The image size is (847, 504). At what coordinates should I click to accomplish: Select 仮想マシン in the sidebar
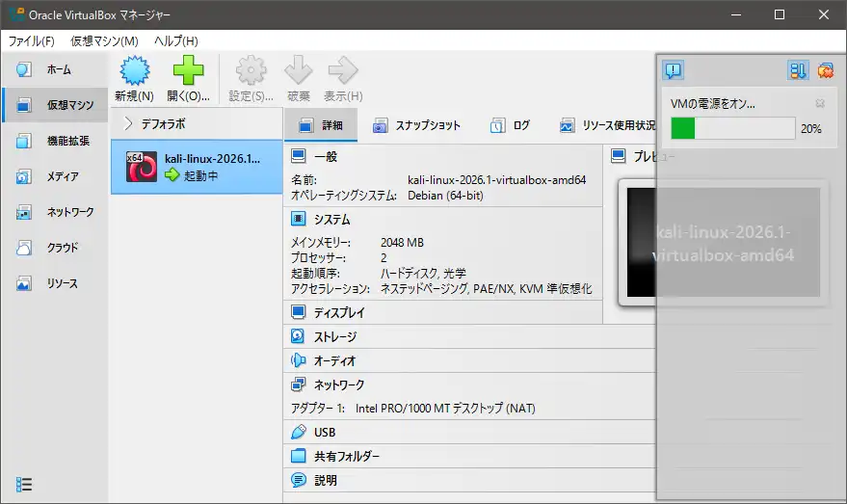pyautogui.click(x=54, y=105)
